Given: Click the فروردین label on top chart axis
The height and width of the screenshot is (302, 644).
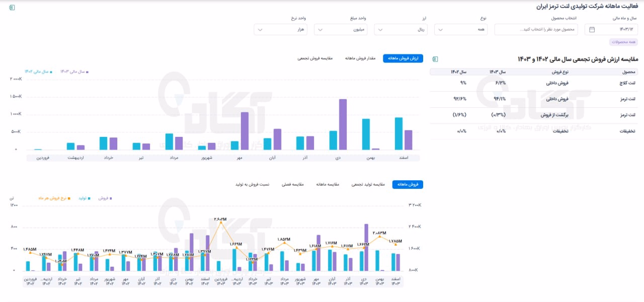Looking at the screenshot, I should coord(42,158).
